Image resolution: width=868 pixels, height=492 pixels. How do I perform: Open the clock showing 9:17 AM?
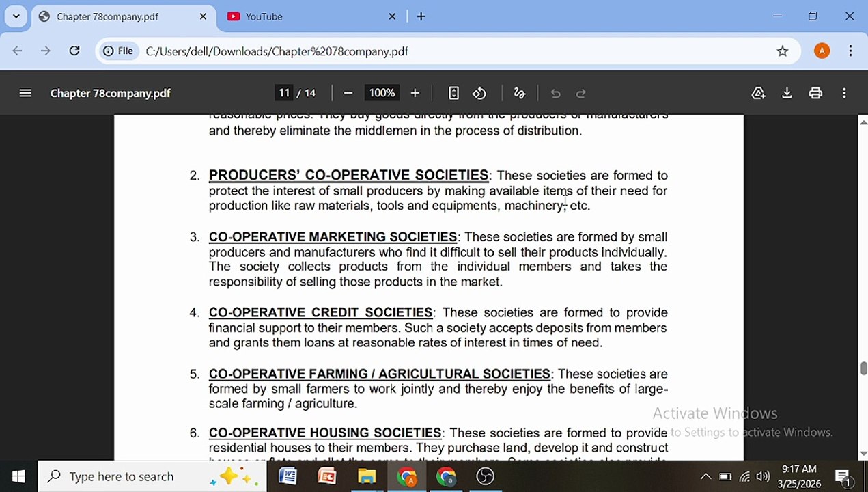pos(799,476)
